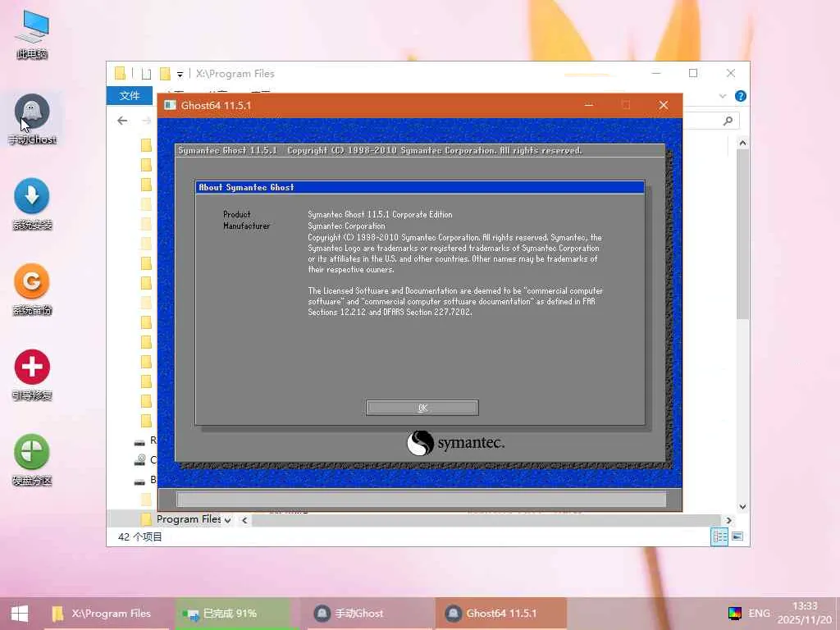Minimize the Ghost64 11.5.1 window
The height and width of the screenshot is (630, 840).
589,105
